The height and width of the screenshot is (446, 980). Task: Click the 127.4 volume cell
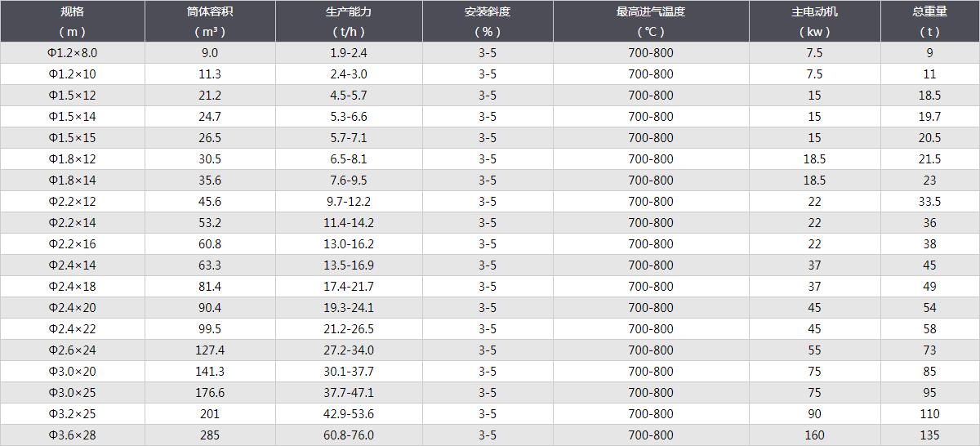(210, 350)
